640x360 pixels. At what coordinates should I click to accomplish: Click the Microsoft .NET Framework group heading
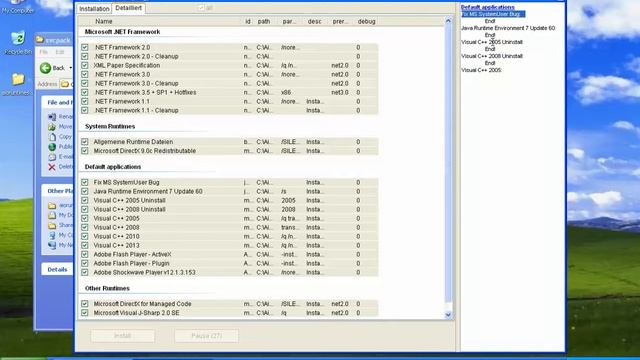pyautogui.click(x=122, y=32)
